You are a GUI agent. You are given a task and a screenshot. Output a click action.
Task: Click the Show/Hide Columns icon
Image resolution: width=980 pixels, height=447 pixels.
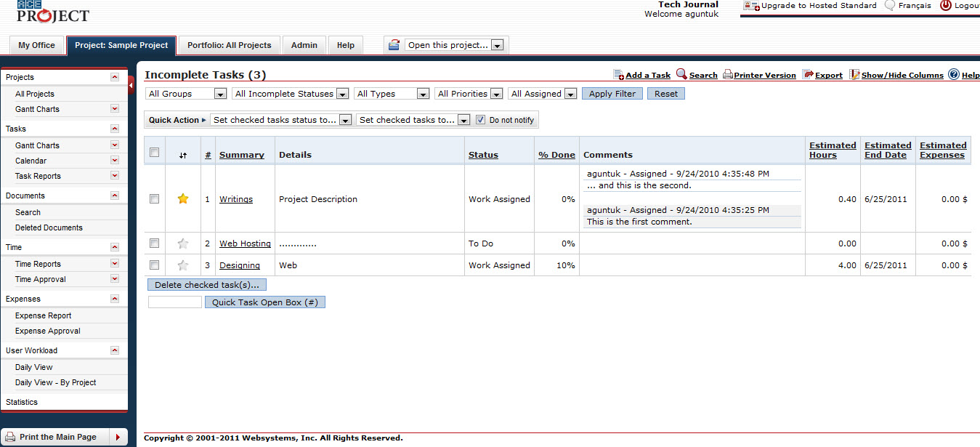point(854,75)
